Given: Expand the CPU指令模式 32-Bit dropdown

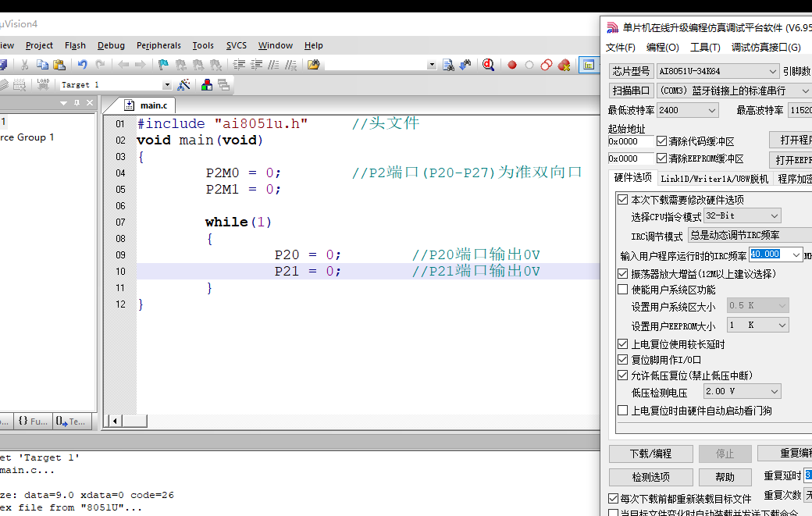Looking at the screenshot, I should pos(741,215).
